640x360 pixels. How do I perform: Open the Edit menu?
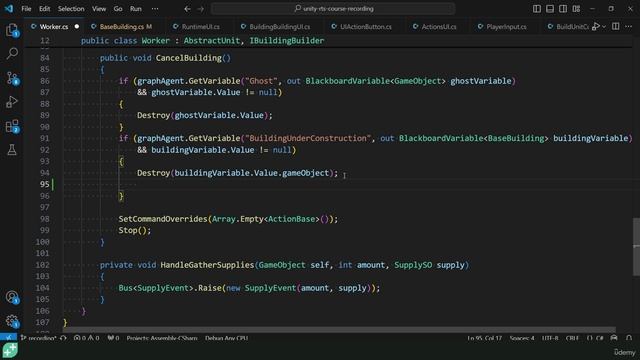pos(44,9)
